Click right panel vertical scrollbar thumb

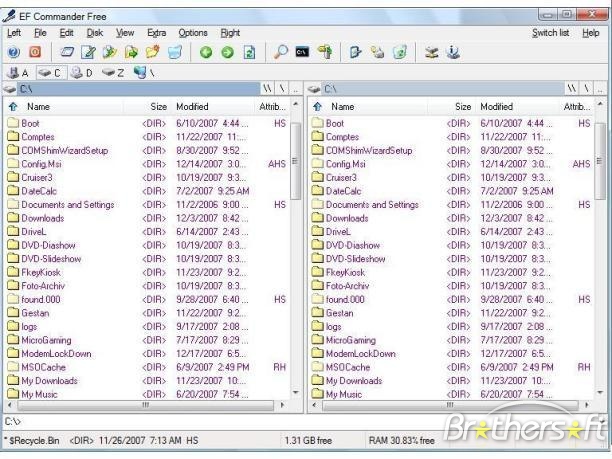coord(600,160)
